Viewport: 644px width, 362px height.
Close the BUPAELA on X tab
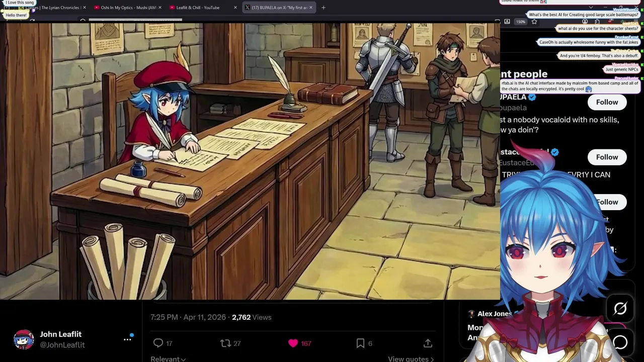tap(311, 8)
